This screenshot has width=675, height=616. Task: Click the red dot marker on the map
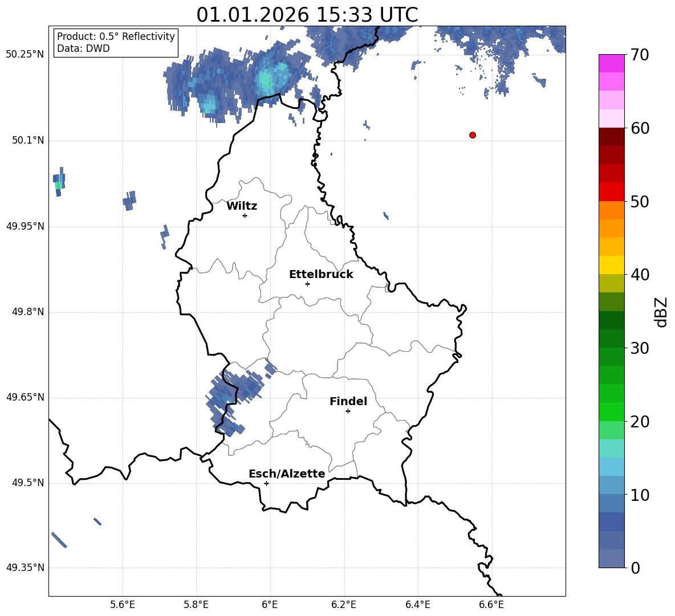tap(473, 135)
